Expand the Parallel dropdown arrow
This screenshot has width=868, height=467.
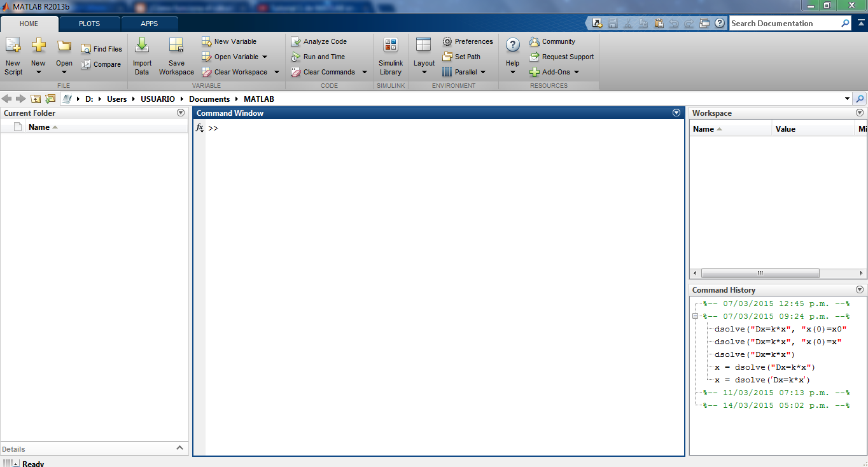pyautogui.click(x=483, y=72)
